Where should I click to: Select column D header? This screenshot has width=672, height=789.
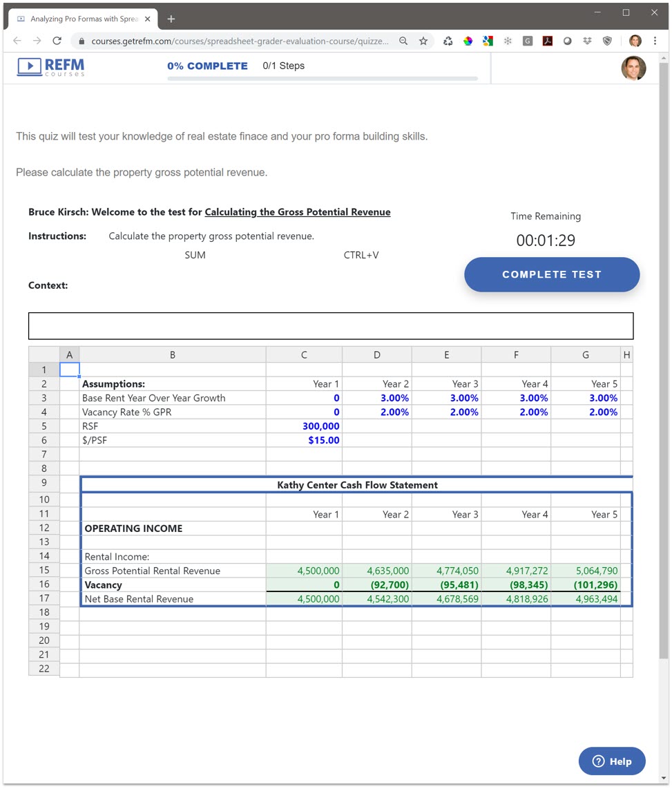click(376, 354)
